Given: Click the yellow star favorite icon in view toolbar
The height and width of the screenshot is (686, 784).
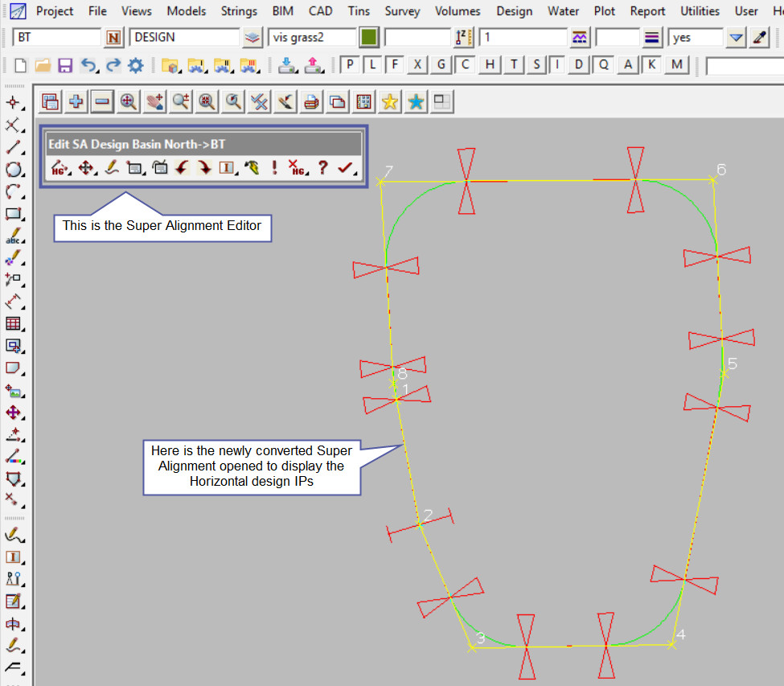Looking at the screenshot, I should click(390, 101).
